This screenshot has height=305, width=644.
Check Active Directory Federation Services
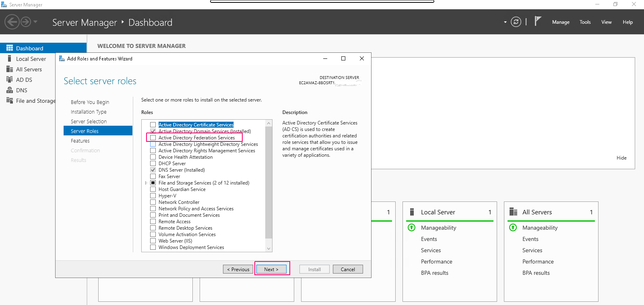pyautogui.click(x=153, y=138)
